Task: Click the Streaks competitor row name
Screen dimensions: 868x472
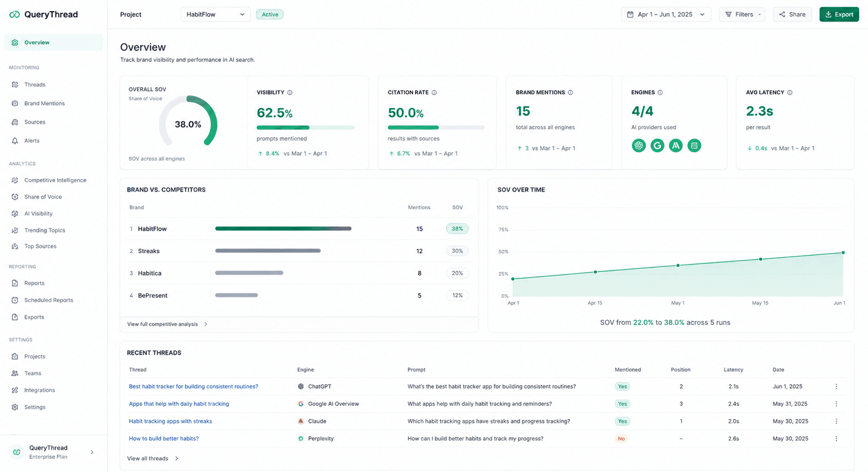Action: pos(149,251)
